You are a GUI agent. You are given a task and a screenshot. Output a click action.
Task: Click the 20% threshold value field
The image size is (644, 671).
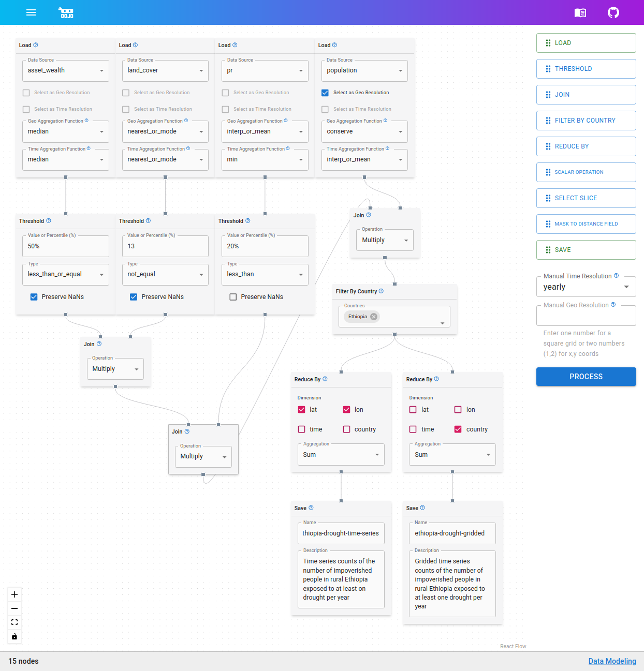point(265,246)
